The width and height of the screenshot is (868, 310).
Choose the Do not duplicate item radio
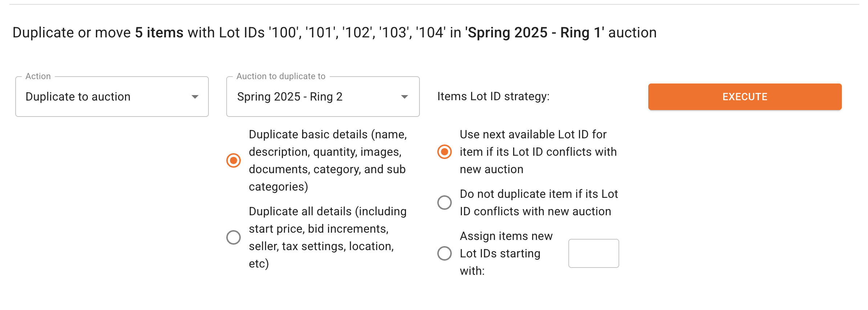click(445, 203)
